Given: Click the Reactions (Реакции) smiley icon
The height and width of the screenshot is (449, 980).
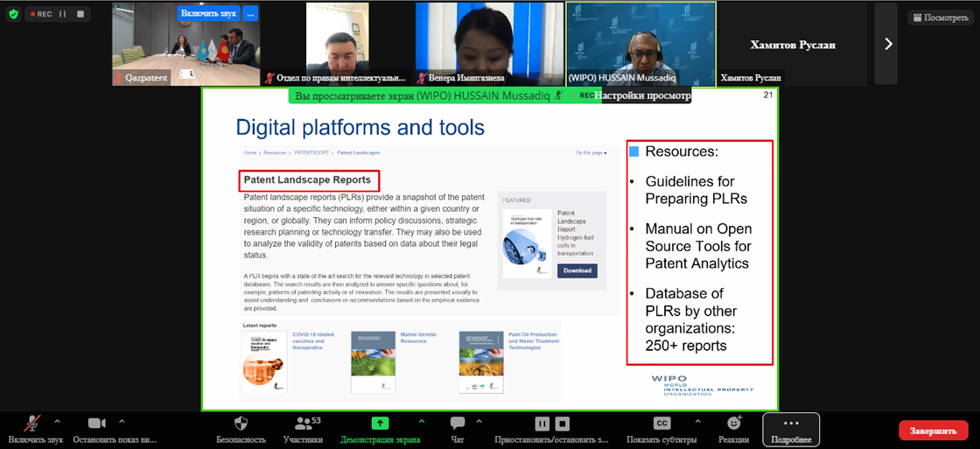Looking at the screenshot, I should pos(733,424).
